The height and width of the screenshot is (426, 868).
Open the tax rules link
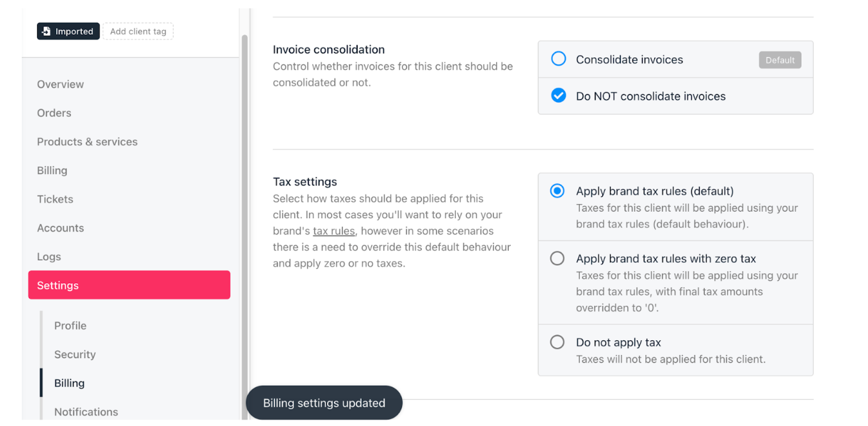(334, 231)
